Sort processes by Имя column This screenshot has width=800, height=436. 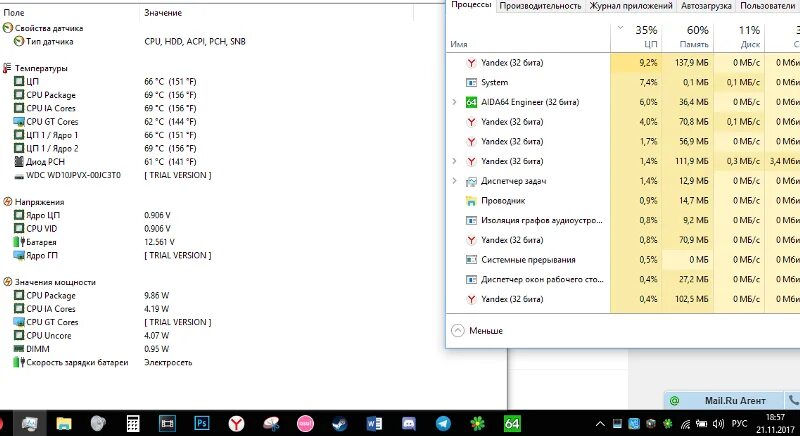(x=459, y=44)
